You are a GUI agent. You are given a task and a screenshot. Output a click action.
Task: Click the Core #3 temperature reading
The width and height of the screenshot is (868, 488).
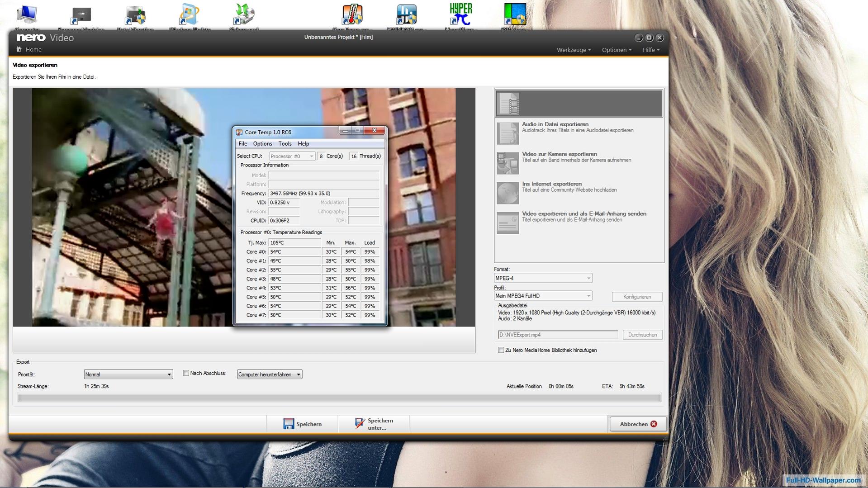(x=294, y=279)
